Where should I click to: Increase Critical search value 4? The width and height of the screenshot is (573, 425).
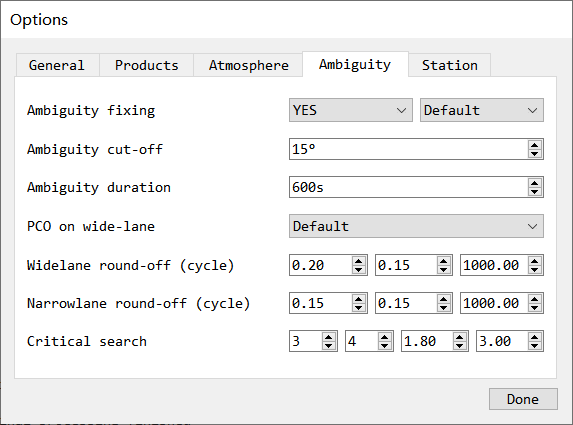[384, 337]
